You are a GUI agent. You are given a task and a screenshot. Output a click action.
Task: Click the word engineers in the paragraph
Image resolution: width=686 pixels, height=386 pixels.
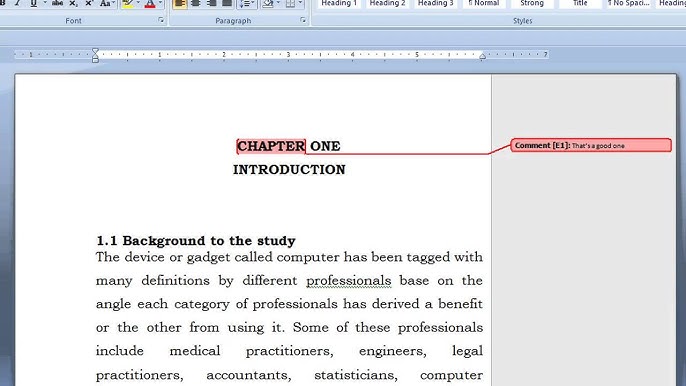tap(392, 351)
